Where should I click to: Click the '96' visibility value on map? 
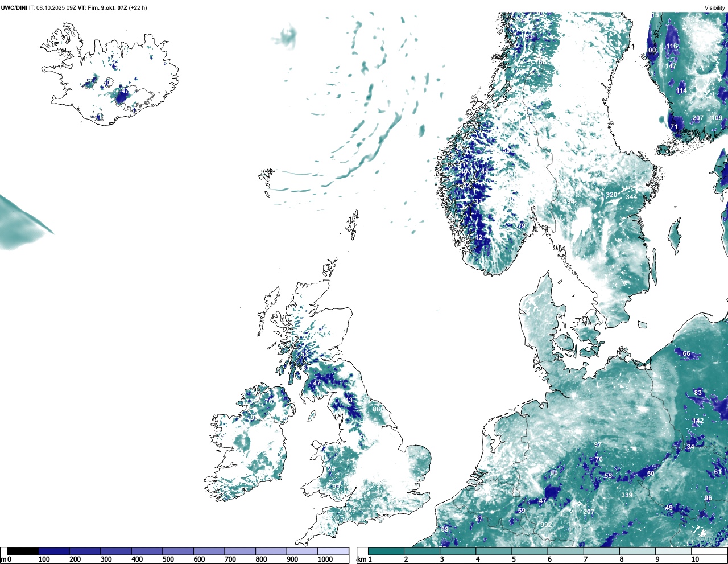708,498
